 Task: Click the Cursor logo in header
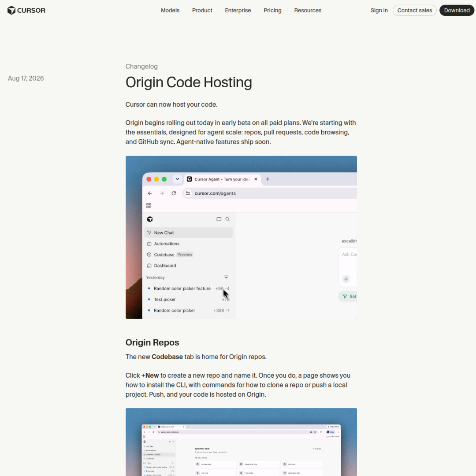pyautogui.click(x=26, y=10)
